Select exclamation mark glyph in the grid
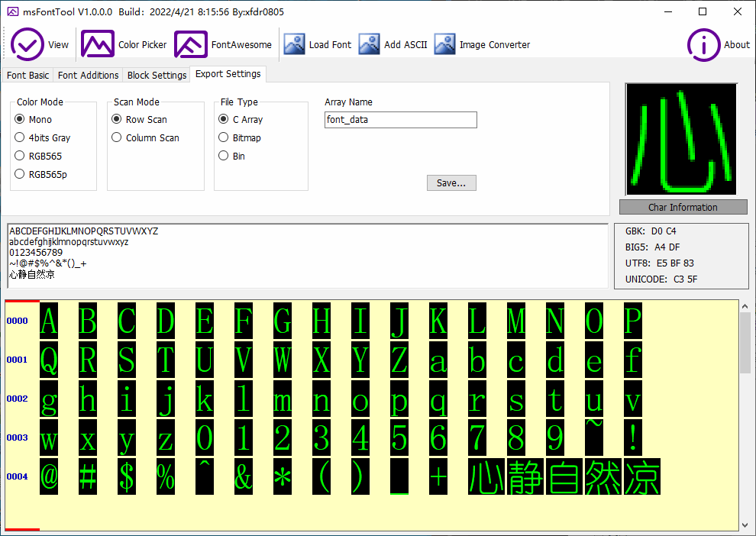Image resolution: width=756 pixels, height=536 pixels. 632,438
